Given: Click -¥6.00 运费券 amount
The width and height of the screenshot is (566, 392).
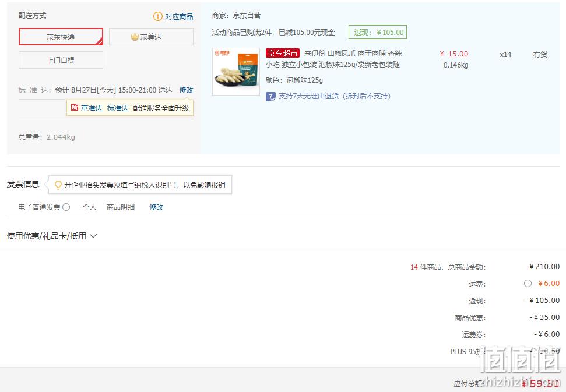Looking at the screenshot, I should [547, 334].
